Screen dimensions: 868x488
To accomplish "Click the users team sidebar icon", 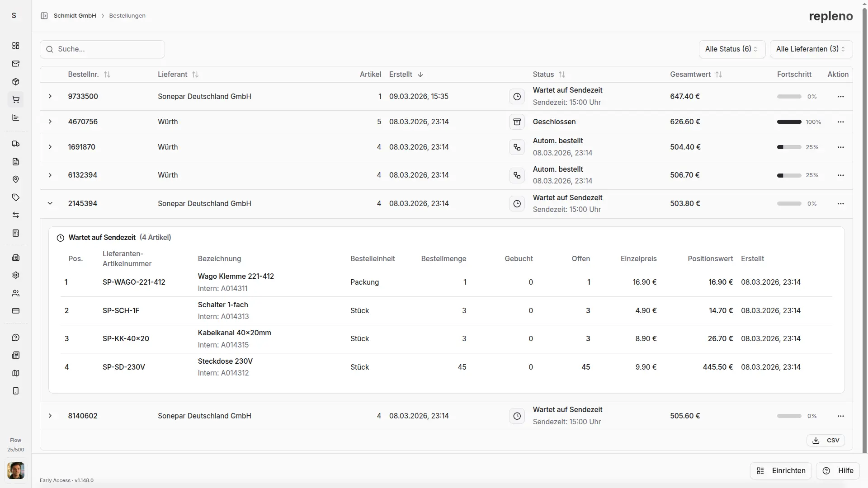I will [x=16, y=293].
